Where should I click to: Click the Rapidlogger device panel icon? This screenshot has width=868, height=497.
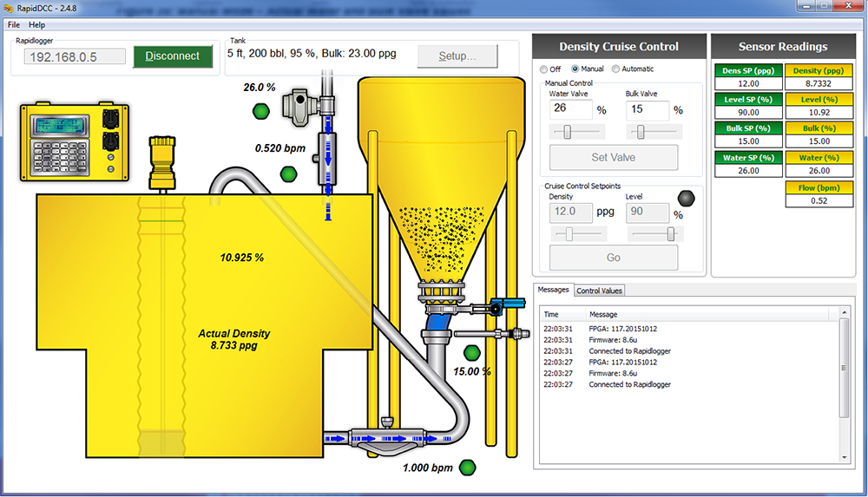tap(75, 141)
